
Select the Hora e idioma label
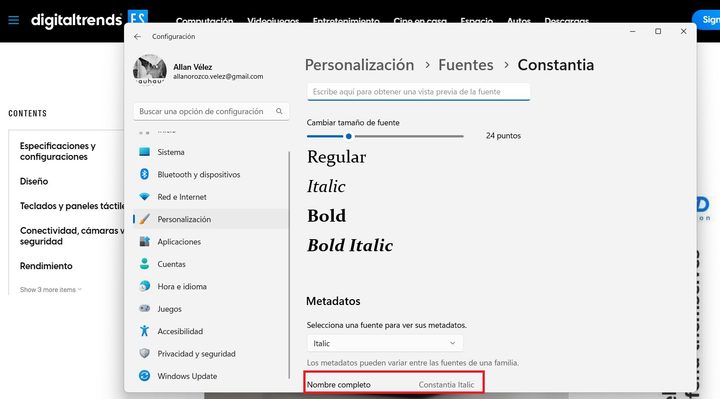[182, 287]
